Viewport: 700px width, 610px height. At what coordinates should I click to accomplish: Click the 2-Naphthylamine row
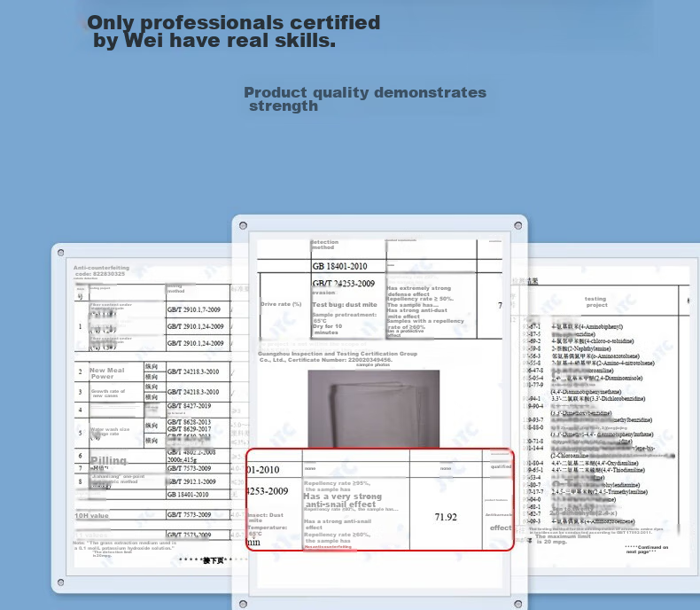[580, 348]
